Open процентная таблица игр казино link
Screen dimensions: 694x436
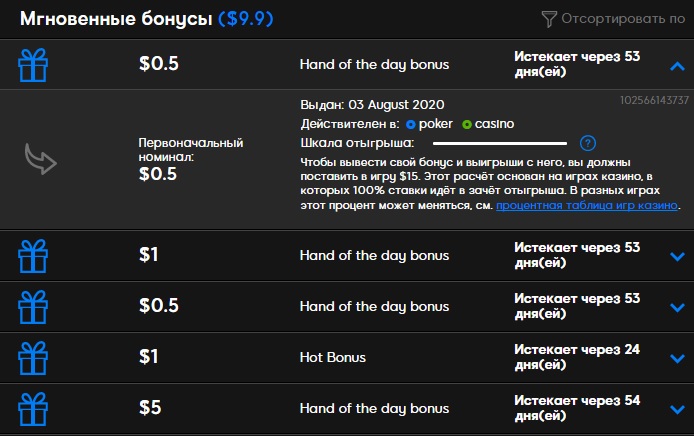coord(587,206)
